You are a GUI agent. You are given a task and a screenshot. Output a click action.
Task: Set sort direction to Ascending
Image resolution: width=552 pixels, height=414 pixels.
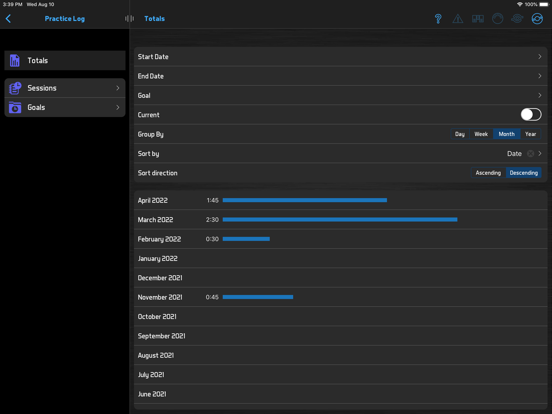point(488,173)
